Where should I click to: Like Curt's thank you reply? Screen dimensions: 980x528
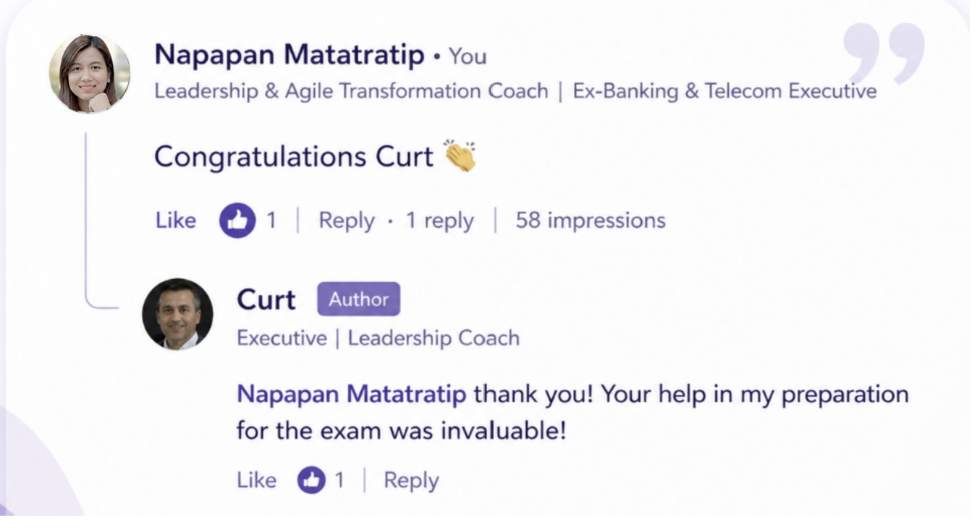(x=256, y=480)
